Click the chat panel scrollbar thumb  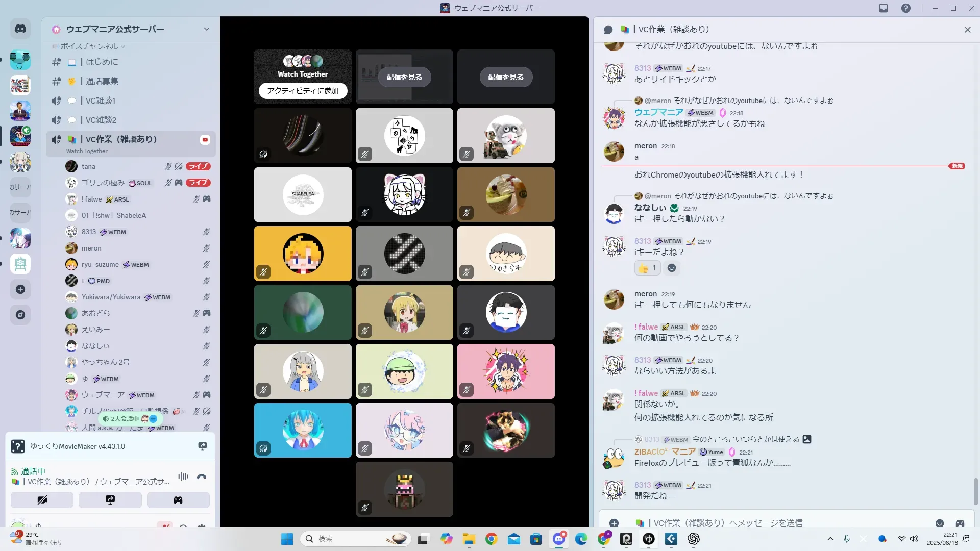click(x=975, y=491)
